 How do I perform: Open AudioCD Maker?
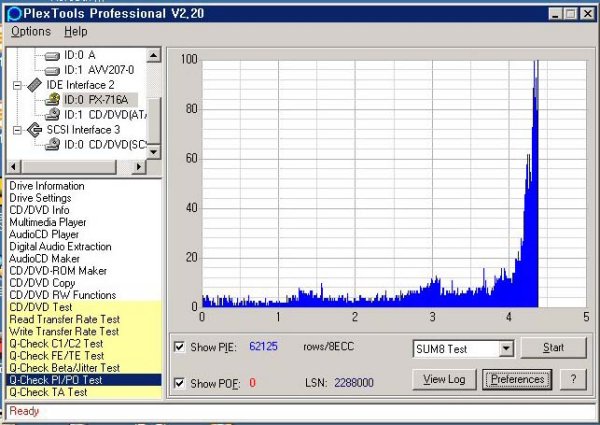pos(44,259)
